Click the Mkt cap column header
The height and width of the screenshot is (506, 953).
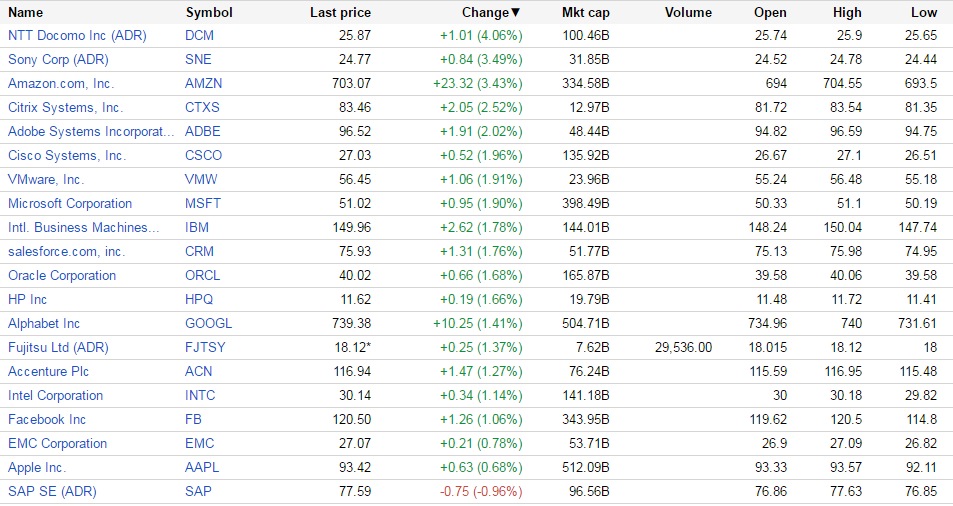point(586,13)
